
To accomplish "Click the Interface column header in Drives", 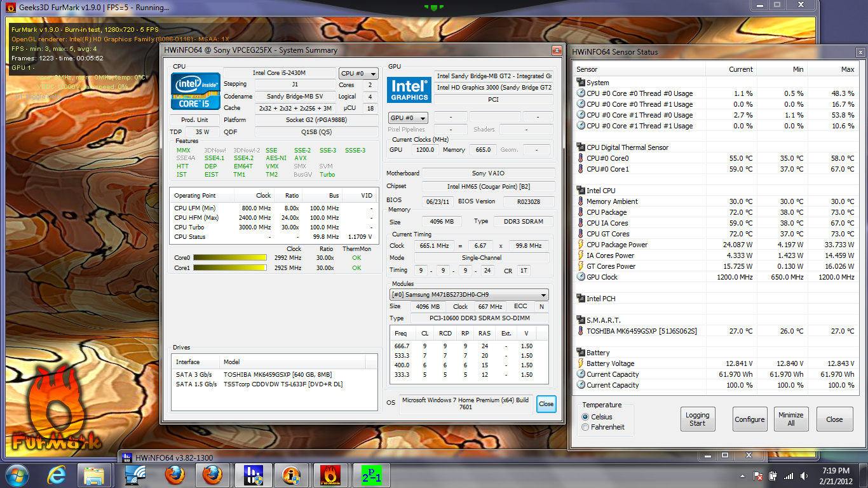I will pyautogui.click(x=194, y=362).
